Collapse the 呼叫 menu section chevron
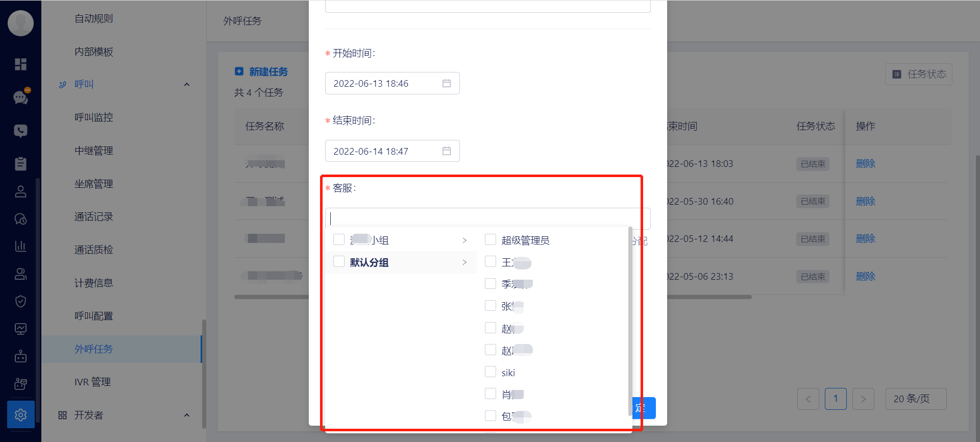Image resolution: width=980 pixels, height=442 pixels. [187, 84]
